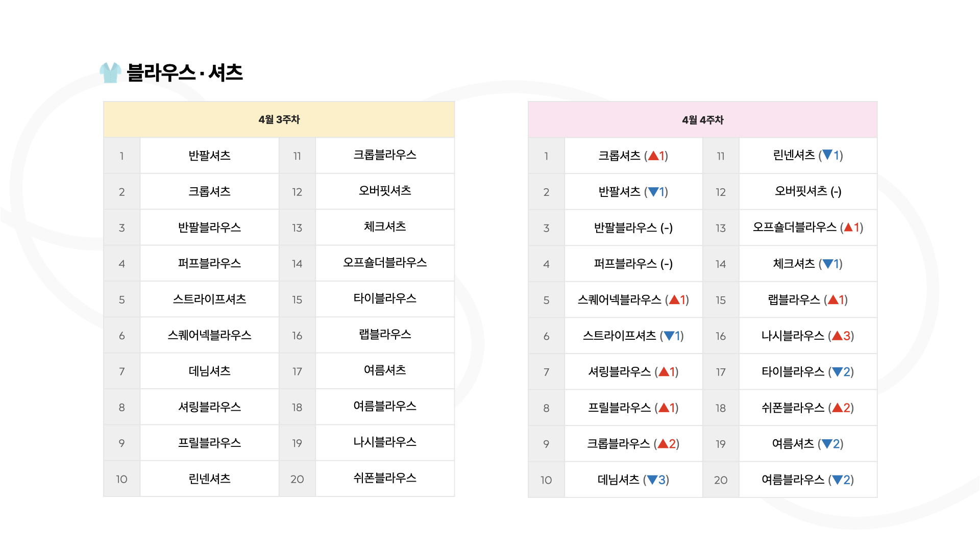980x551 pixels.
Task: Select 오프숄더블라우스 (▲1) in the 4주차 table
Action: tap(808, 228)
